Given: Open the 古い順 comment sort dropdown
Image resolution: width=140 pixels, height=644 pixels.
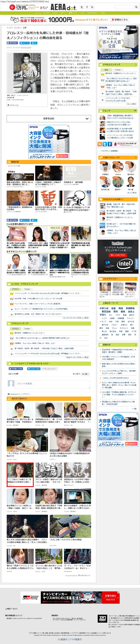Looking at the screenshot, I should click(85, 374).
